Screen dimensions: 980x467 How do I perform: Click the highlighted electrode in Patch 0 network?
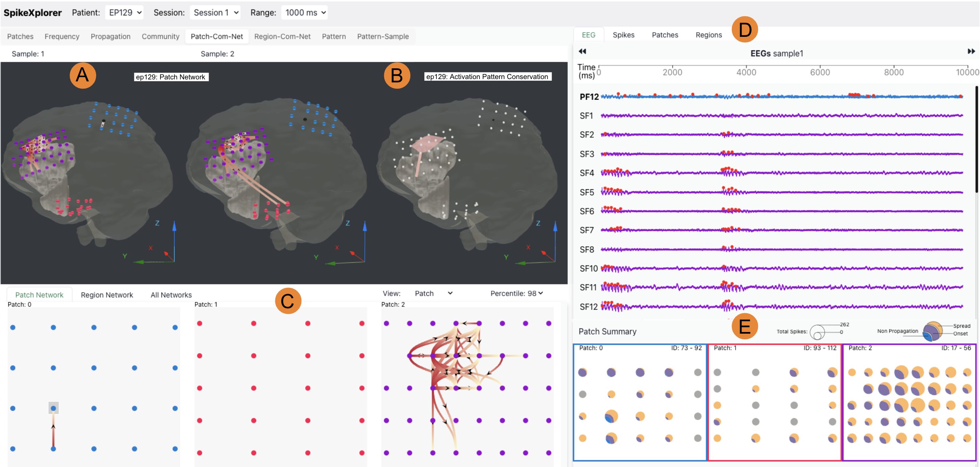coord(53,408)
